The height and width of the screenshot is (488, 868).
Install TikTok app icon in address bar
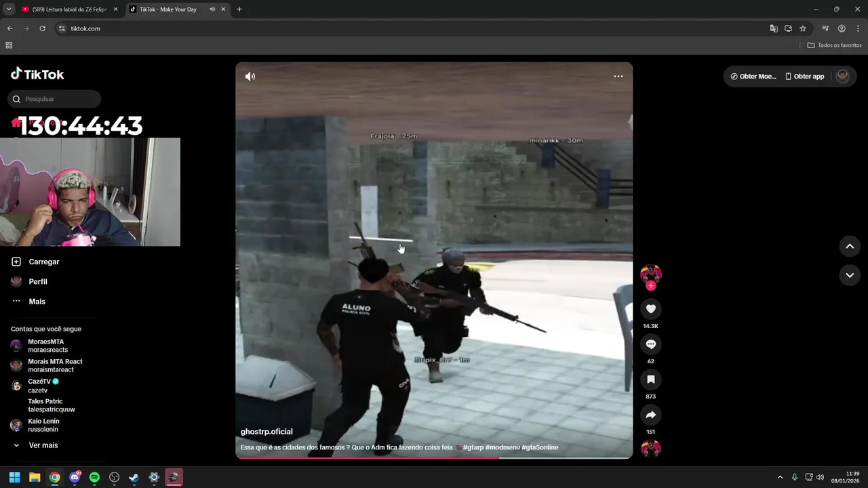(788, 28)
